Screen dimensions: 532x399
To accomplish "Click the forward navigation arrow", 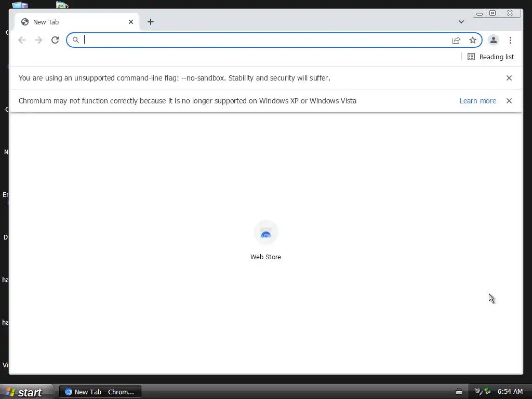I will point(38,40).
